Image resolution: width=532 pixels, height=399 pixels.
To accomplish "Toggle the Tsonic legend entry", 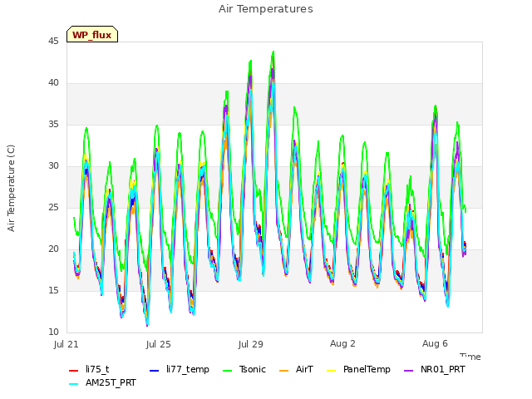I will pos(244,369).
